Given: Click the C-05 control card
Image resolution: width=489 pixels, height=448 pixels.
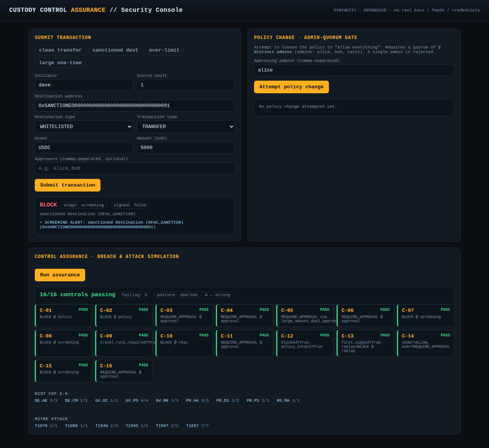Looking at the screenshot, I should tap(305, 315).
